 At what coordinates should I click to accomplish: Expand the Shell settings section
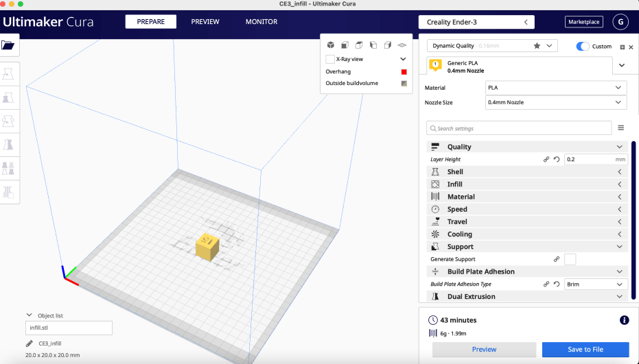click(x=527, y=172)
